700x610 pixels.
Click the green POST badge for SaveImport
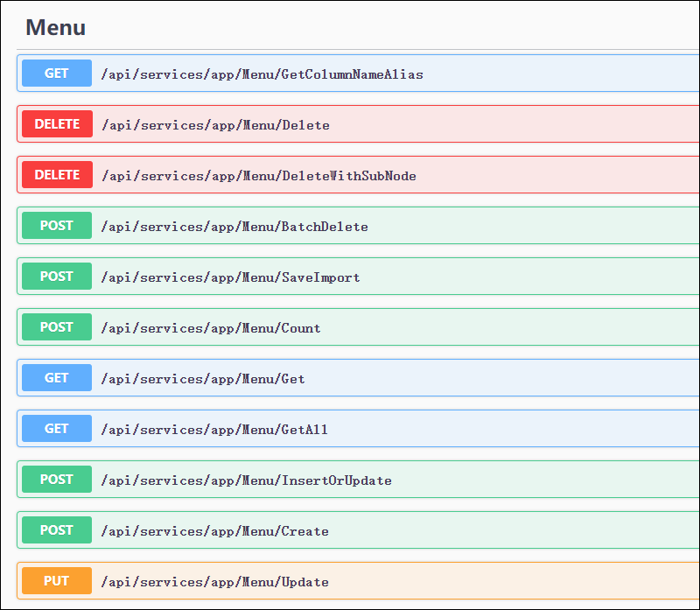click(57, 276)
